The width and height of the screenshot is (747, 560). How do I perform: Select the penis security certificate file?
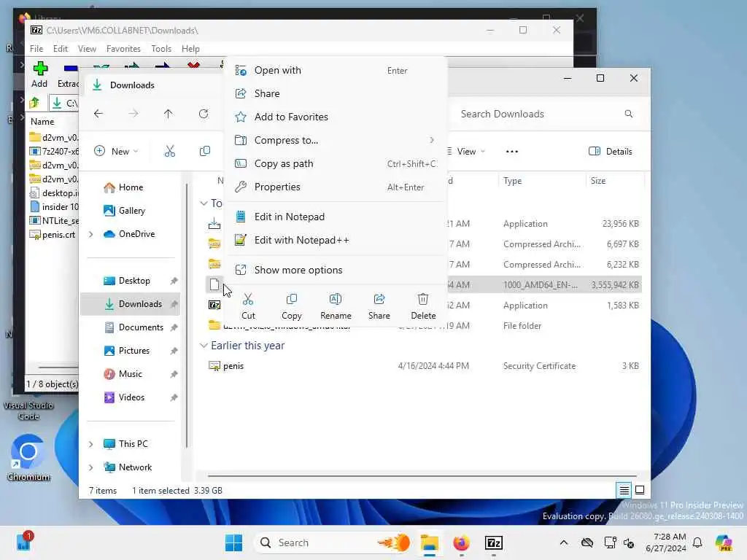point(424,366)
